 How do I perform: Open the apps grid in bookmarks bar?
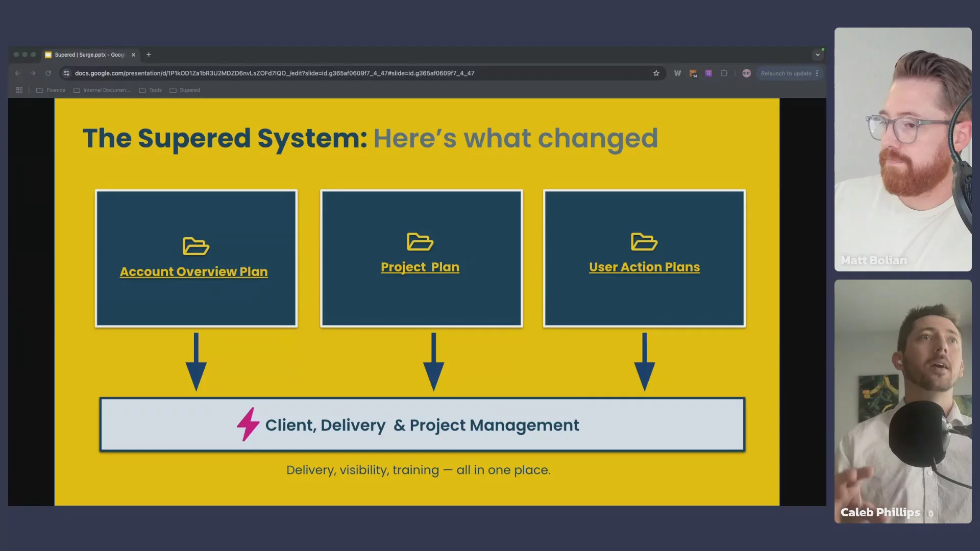click(19, 90)
